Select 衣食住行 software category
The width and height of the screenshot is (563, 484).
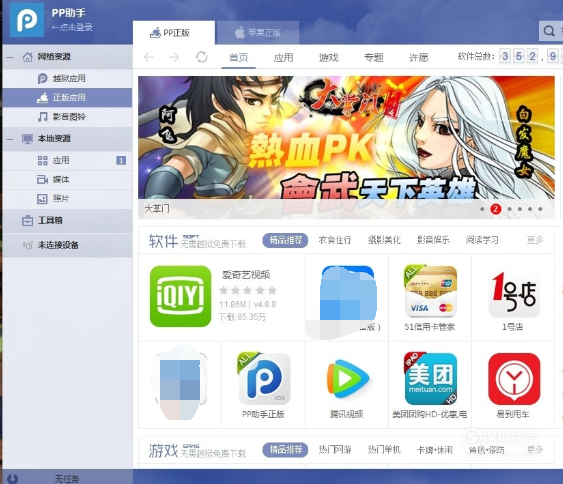click(335, 240)
